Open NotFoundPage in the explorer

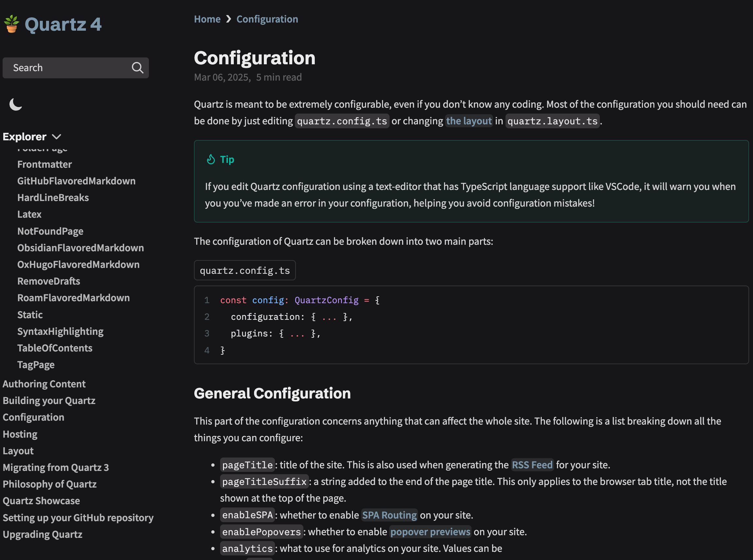click(x=50, y=231)
